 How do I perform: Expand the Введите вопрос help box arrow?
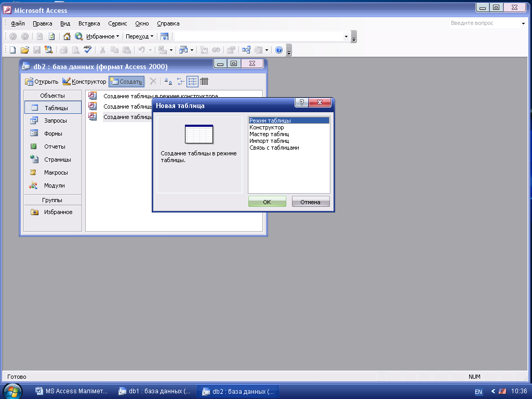(523, 23)
